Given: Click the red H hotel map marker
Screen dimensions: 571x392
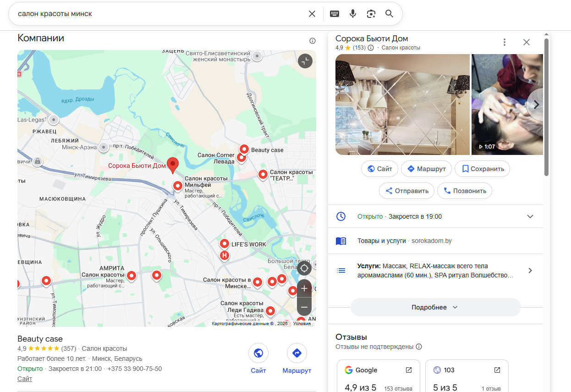Looking at the screenshot, I should [x=225, y=255].
